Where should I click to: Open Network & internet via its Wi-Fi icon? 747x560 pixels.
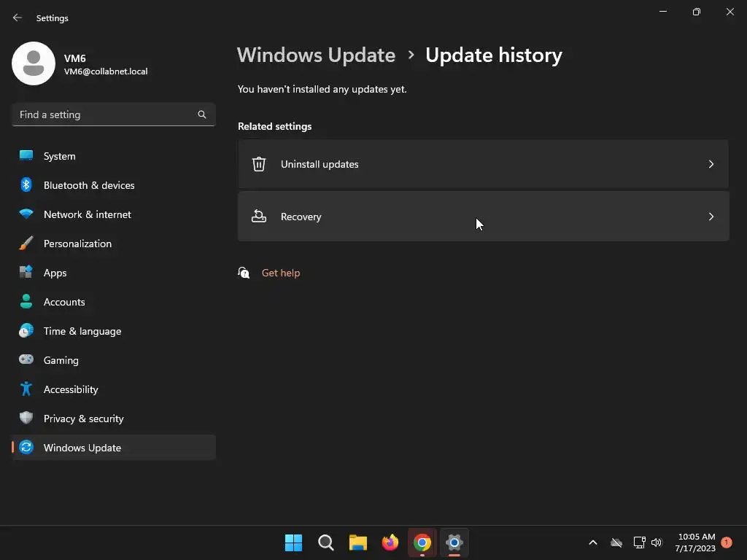pos(26,214)
